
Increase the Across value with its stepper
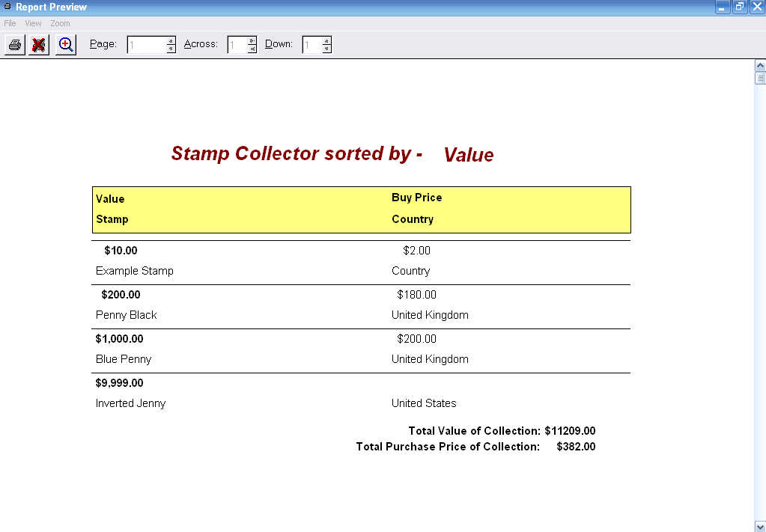pos(252,40)
